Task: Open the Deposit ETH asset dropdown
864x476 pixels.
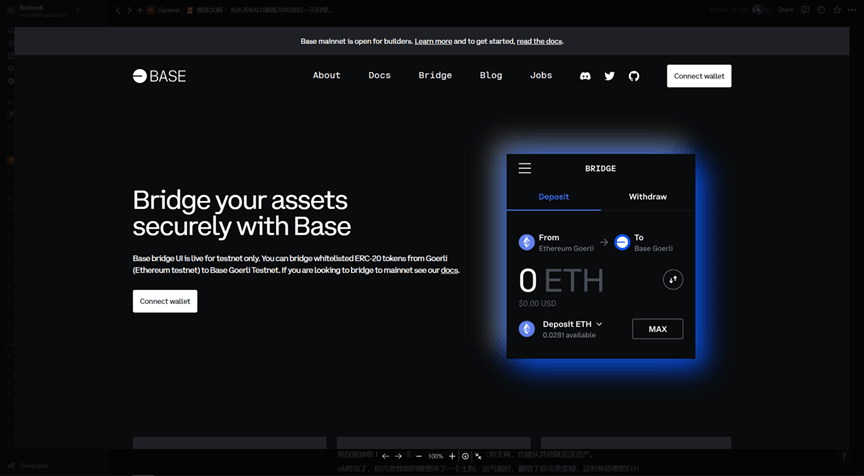Action: [x=573, y=324]
